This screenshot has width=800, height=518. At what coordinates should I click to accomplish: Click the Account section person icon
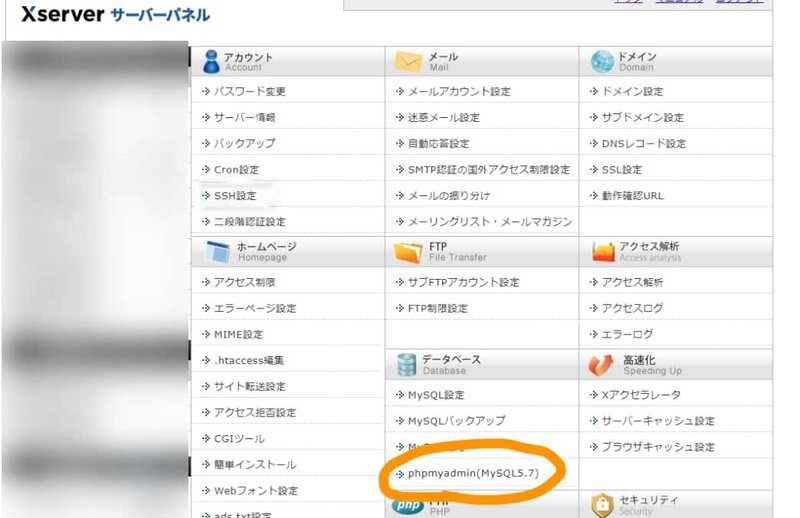coord(211,62)
